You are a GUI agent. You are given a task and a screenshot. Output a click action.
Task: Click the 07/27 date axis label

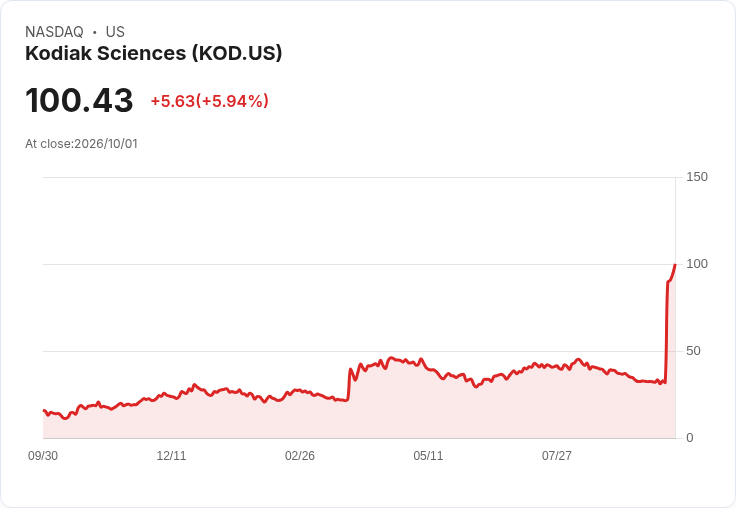(557, 455)
